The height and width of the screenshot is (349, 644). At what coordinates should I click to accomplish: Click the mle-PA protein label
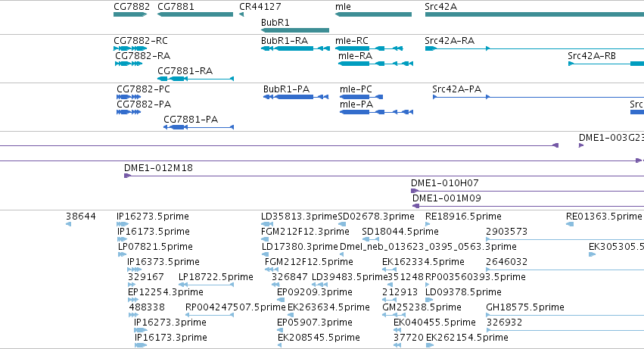point(356,104)
